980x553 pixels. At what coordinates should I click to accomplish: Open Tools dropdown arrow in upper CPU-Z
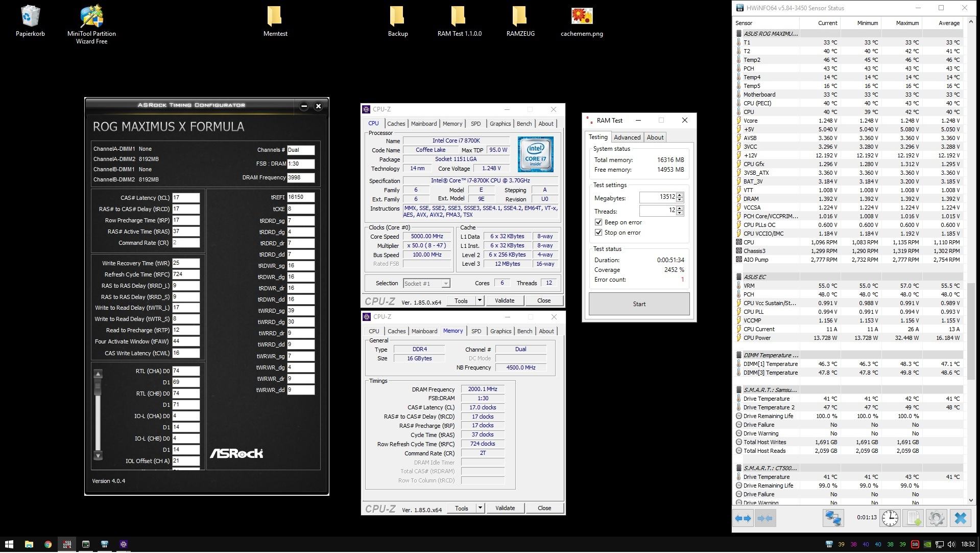(480, 301)
